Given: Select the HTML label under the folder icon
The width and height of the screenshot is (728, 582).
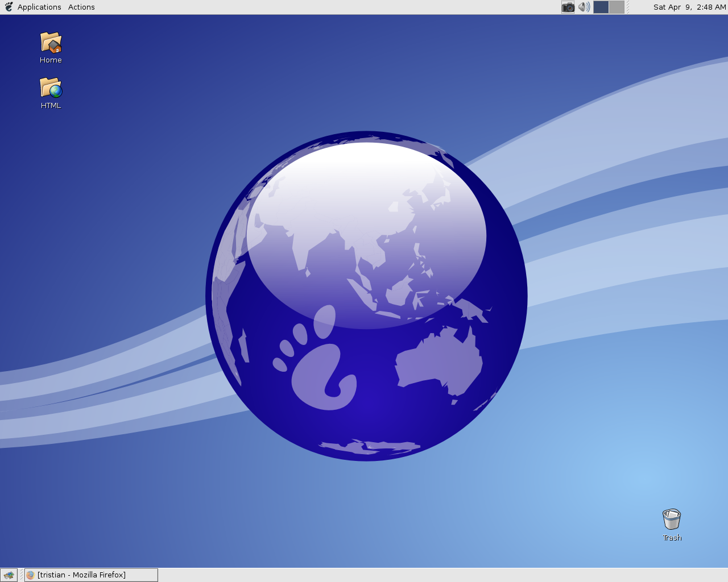Looking at the screenshot, I should [x=51, y=106].
